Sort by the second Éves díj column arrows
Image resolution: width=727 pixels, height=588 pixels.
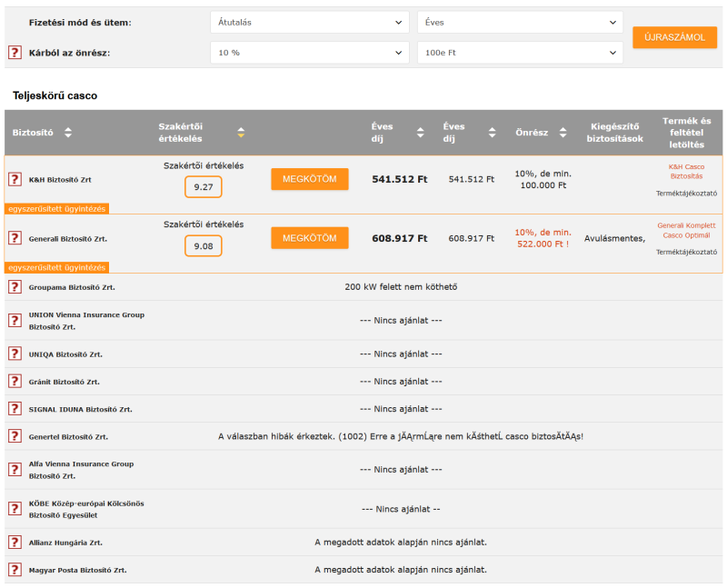492,132
